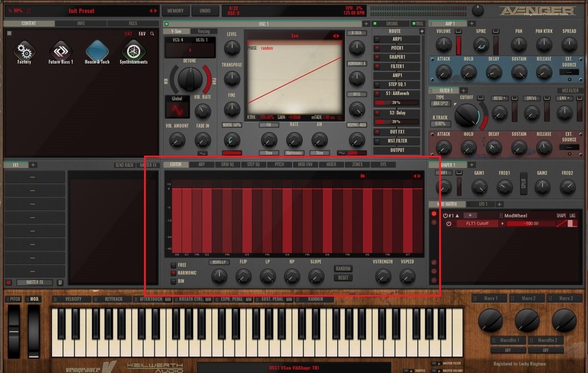Open the Synthstruments category

pos(134,52)
